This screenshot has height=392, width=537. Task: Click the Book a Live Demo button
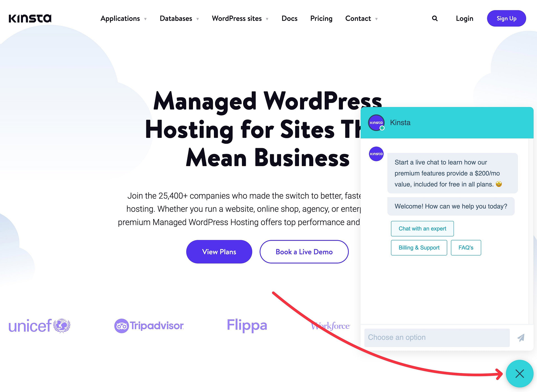[x=304, y=252]
